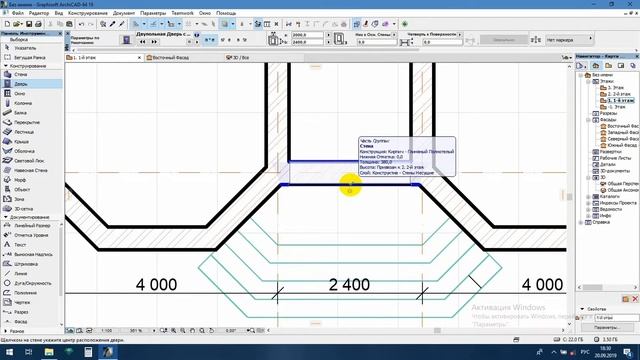Select the Линейный Размер dimension tool
This screenshot has height=360, width=640.
pos(32,225)
